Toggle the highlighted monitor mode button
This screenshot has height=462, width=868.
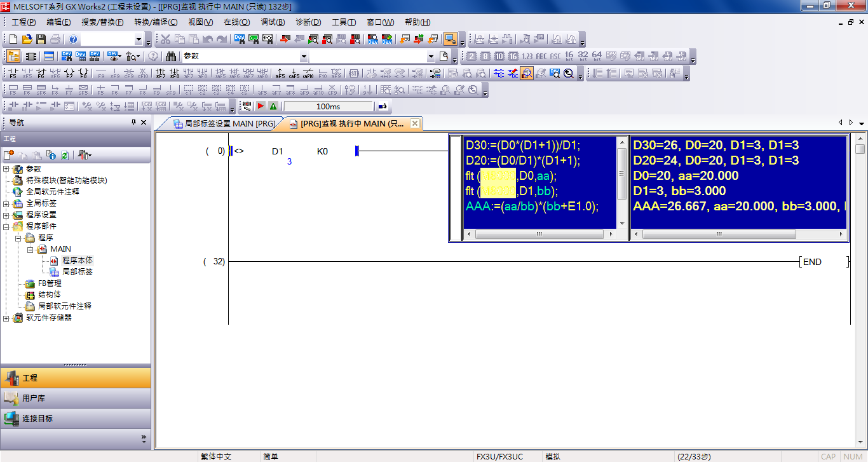click(451, 39)
